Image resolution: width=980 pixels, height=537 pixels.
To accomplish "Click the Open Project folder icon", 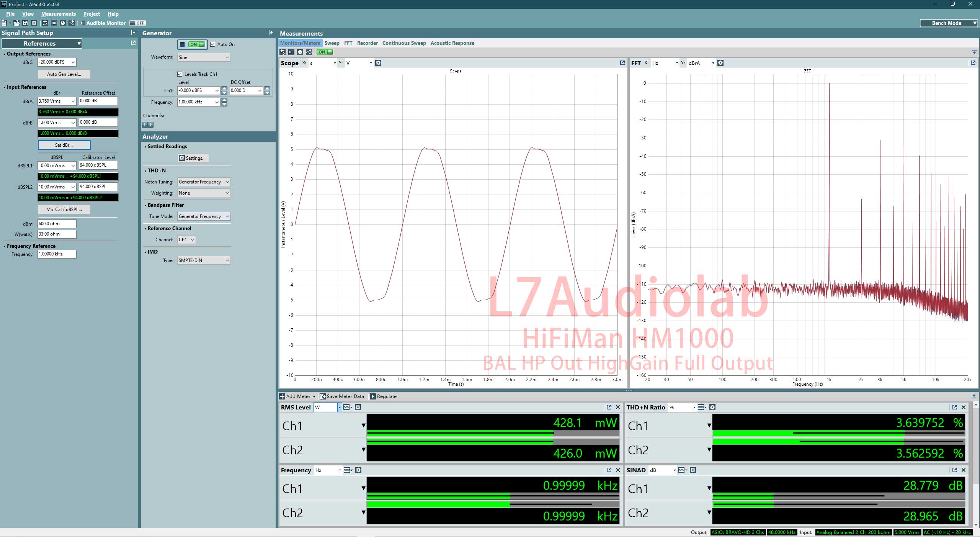I will 16,23.
